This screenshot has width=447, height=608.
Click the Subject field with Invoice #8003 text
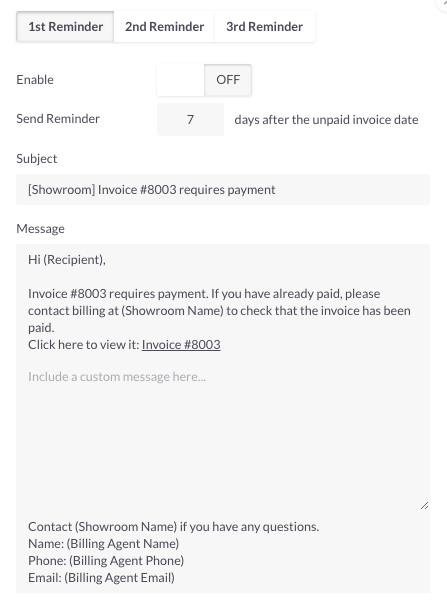[223, 190]
